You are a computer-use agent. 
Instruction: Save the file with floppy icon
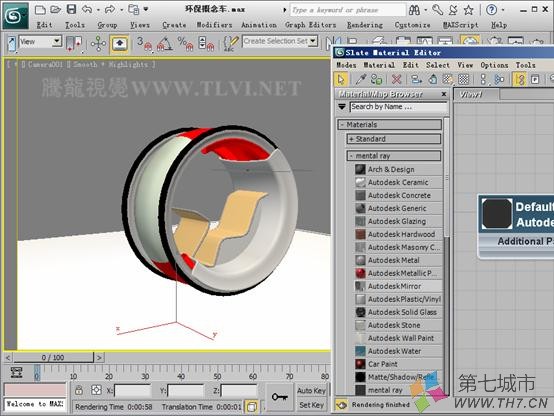coord(71,10)
